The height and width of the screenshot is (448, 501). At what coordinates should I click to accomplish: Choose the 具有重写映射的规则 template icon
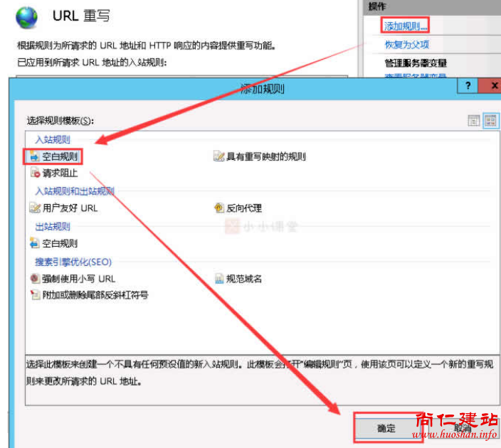pyautogui.click(x=219, y=156)
